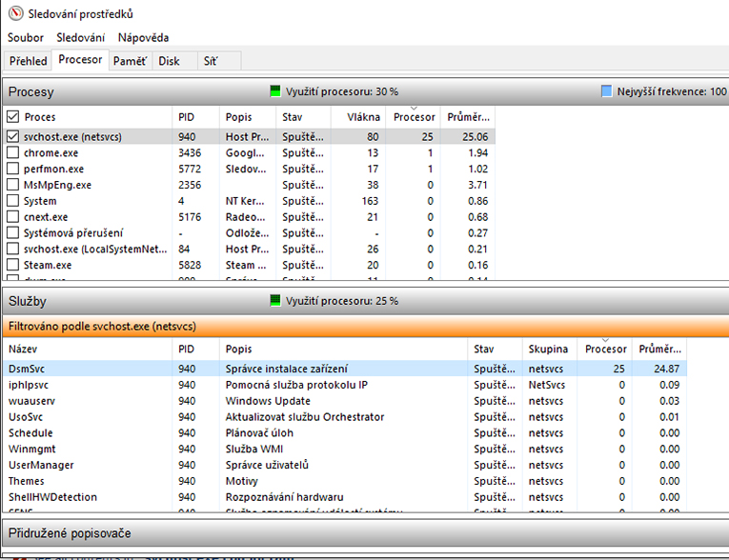The image size is (729, 560).
Task: Switch to the Síť tab
Action: click(210, 61)
